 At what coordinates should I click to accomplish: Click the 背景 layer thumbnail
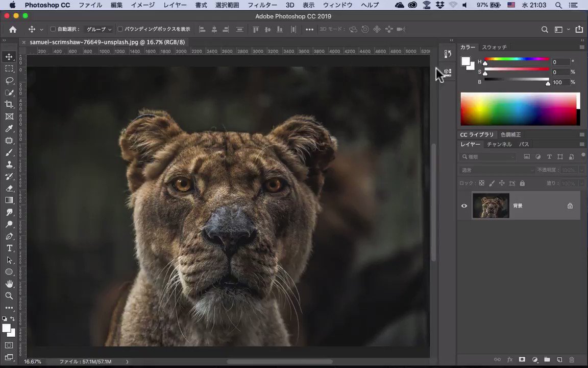491,206
